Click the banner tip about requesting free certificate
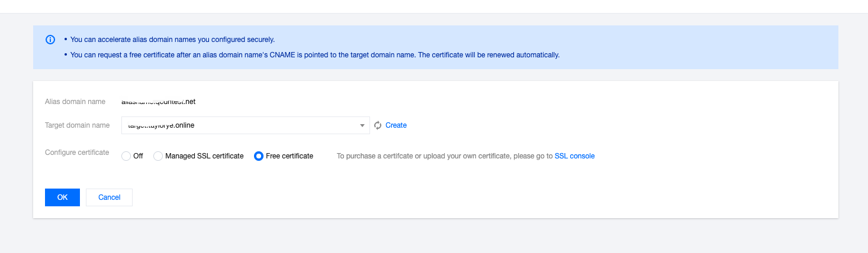This screenshot has height=253, width=868. [x=314, y=55]
